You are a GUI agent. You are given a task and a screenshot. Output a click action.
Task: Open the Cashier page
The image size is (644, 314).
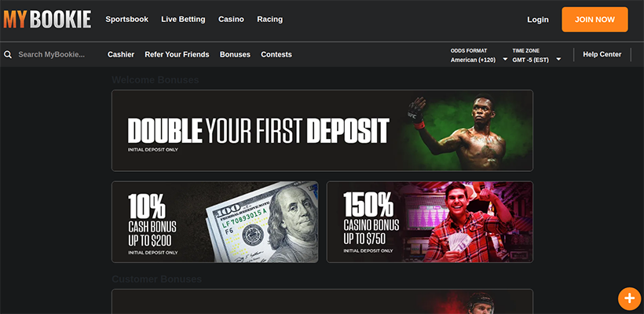(x=121, y=55)
